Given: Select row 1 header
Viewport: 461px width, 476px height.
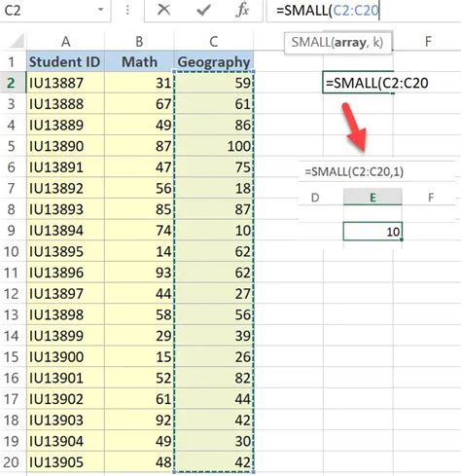Looking at the screenshot, I should click(12, 61).
